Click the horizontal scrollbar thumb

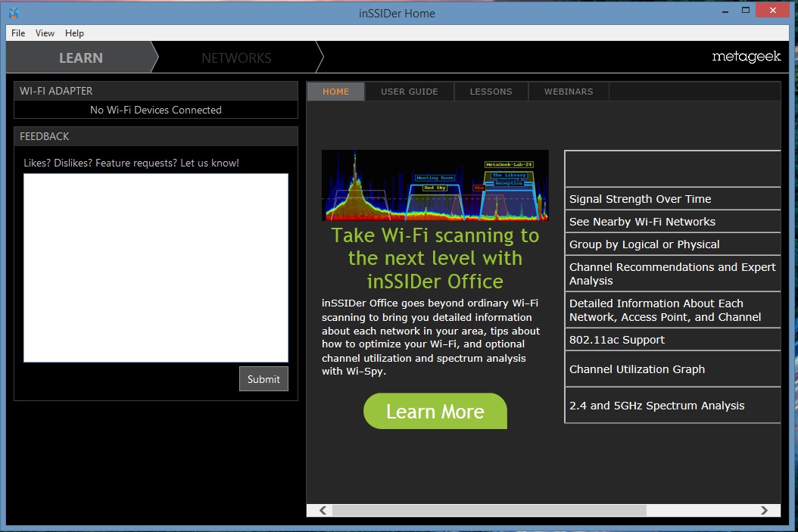tap(489, 510)
